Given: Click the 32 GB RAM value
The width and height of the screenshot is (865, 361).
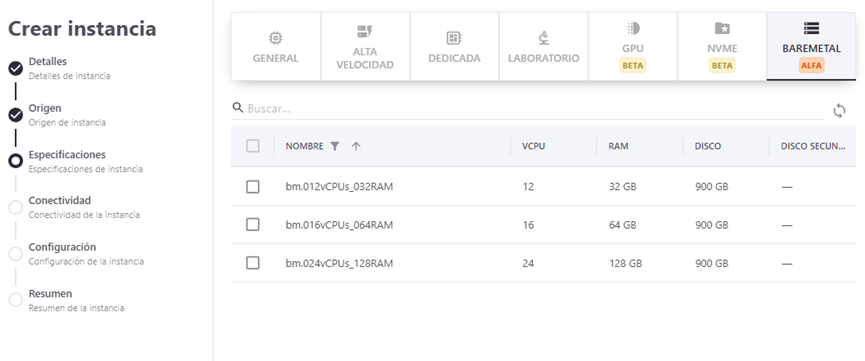Looking at the screenshot, I should coord(623,187).
